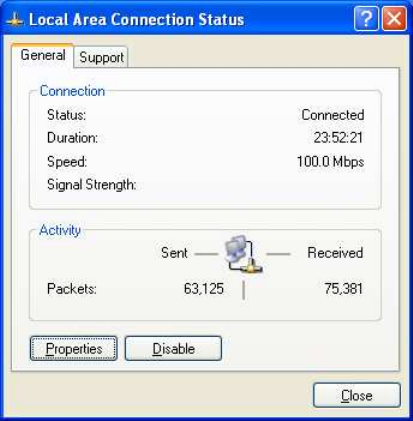Select the General tab
Screen dimensions: 413x421
(x=43, y=55)
